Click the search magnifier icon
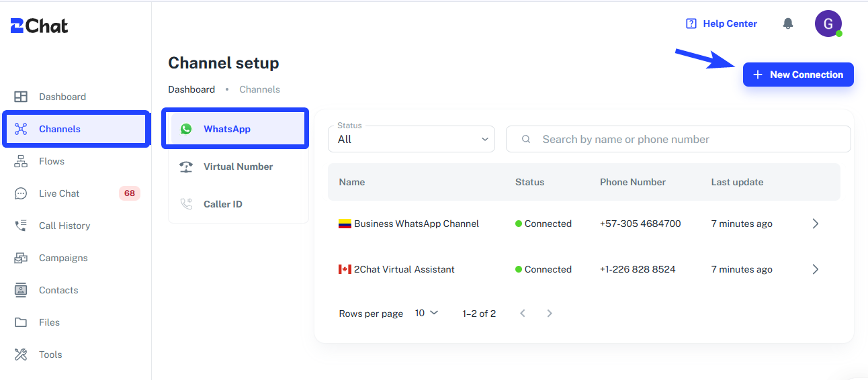Image resolution: width=868 pixels, height=380 pixels. 527,139
